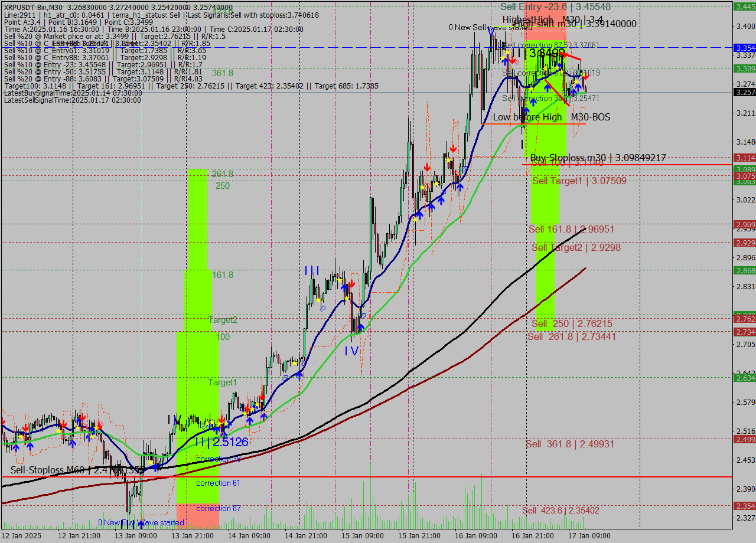Click the red 2.354 price axis tag
Screen dimensions: 756x543
click(x=744, y=506)
